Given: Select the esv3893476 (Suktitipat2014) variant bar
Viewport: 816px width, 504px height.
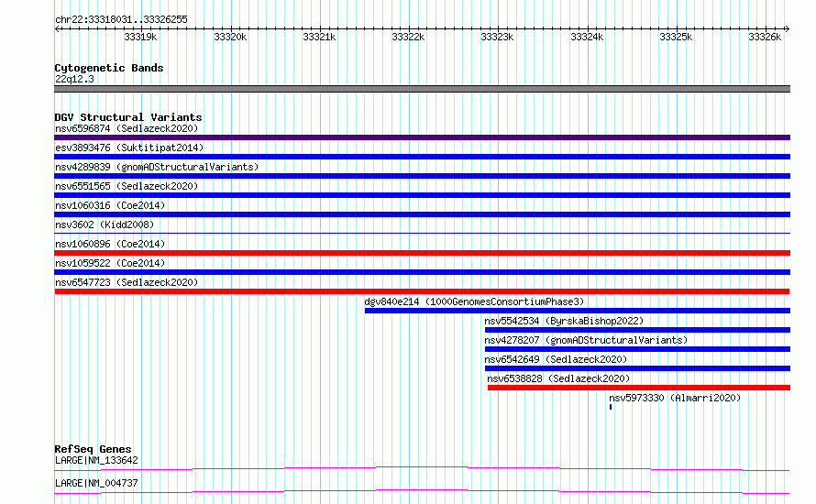Looking at the screenshot, I should (x=422, y=157).
